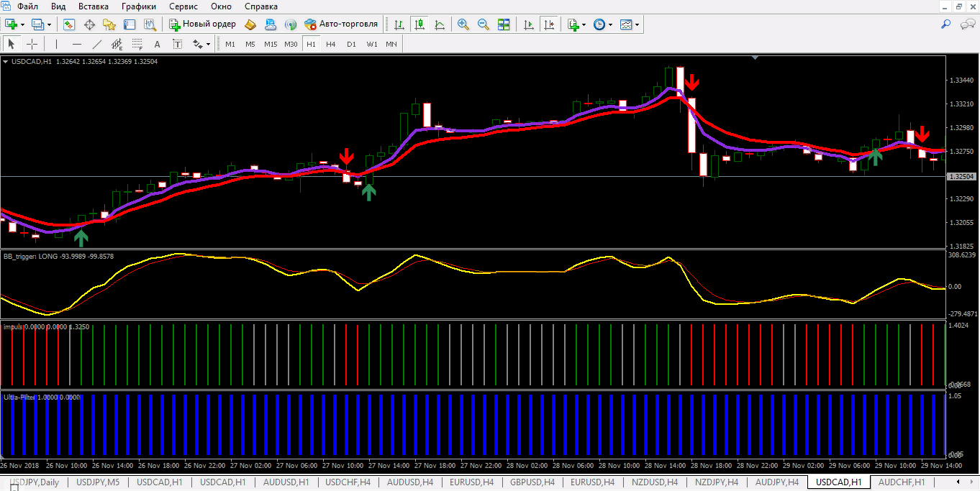
Task: Zoom out on the chart
Action: point(484,24)
